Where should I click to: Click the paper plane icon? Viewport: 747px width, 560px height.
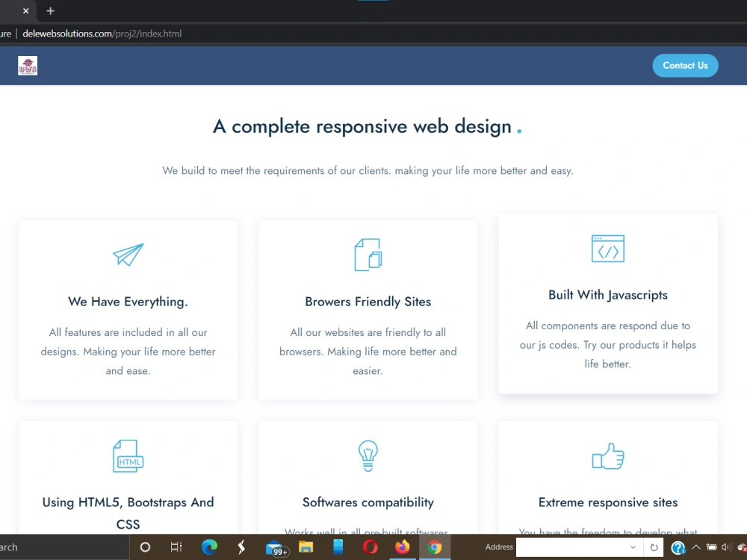coord(128,255)
